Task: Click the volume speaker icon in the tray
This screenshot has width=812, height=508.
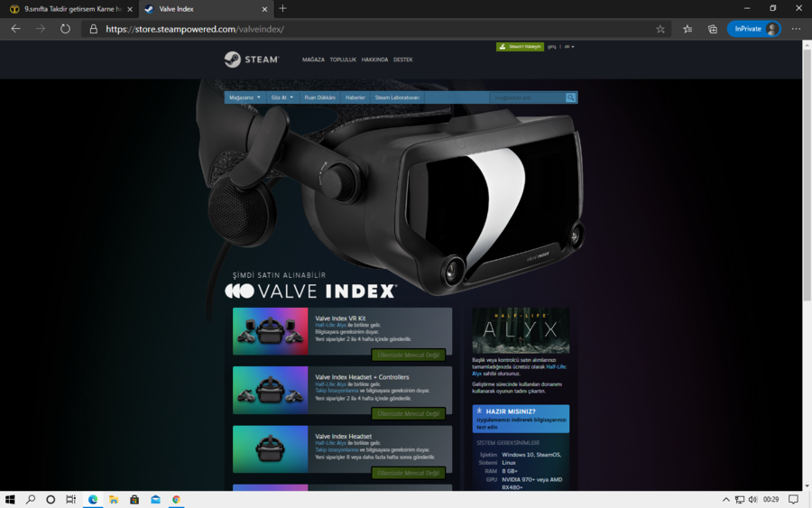Action: pos(752,499)
